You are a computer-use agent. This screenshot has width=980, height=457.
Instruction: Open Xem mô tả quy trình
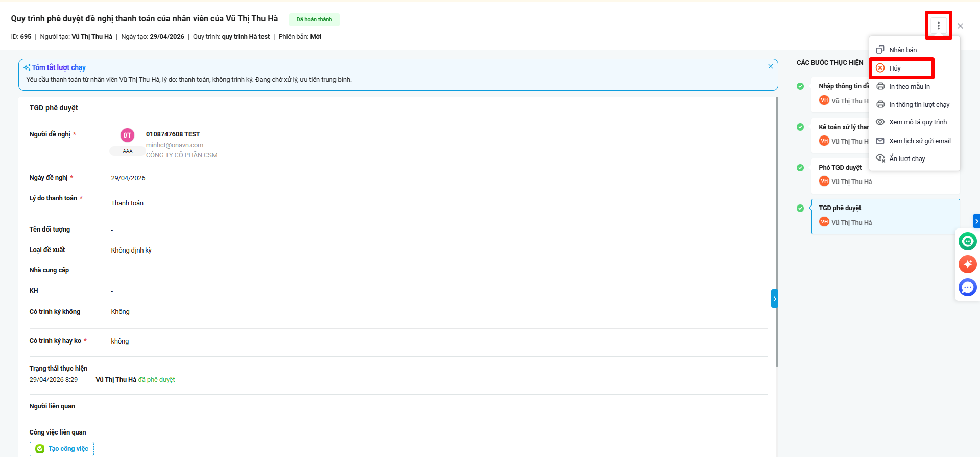point(915,122)
